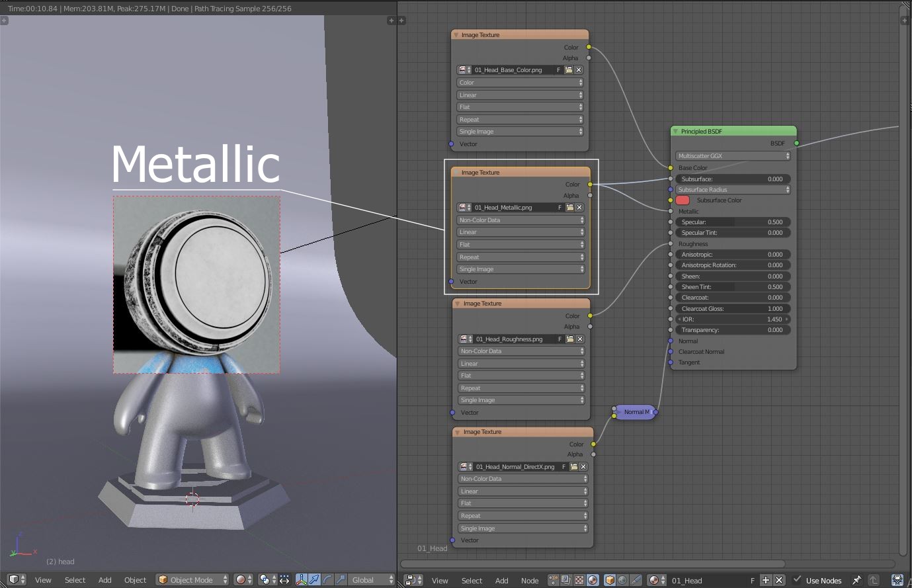This screenshot has width=912, height=588.
Task: Select the compositing node tree type icon
Action: pyautogui.click(x=566, y=580)
